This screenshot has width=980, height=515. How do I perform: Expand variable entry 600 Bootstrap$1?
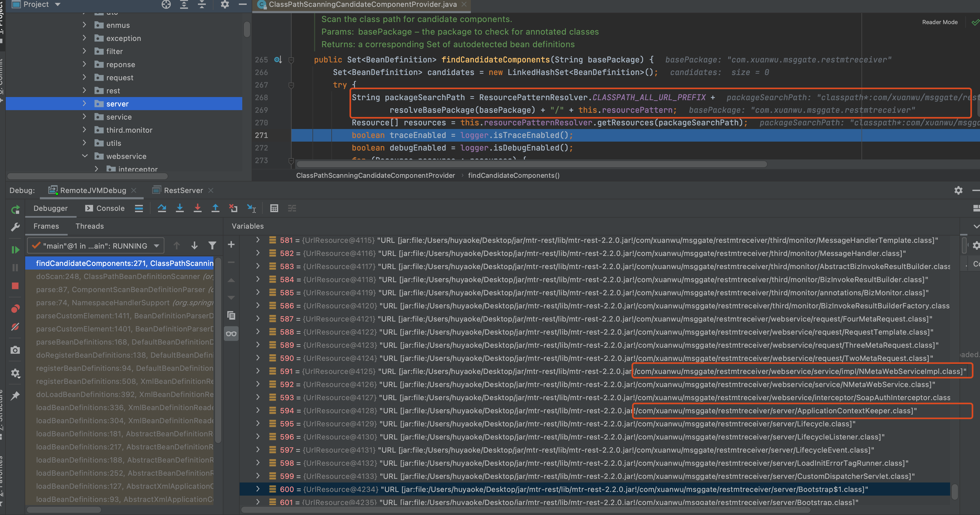tap(258, 489)
